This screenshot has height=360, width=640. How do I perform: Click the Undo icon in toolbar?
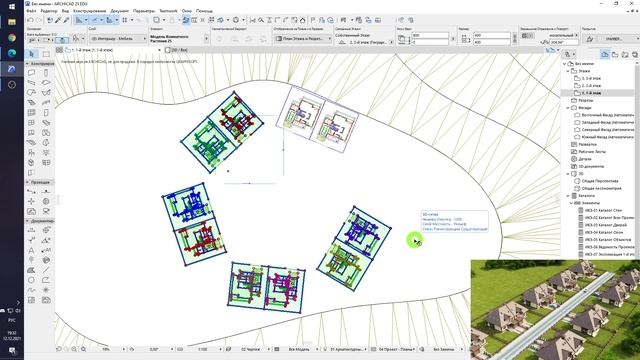tap(30, 20)
